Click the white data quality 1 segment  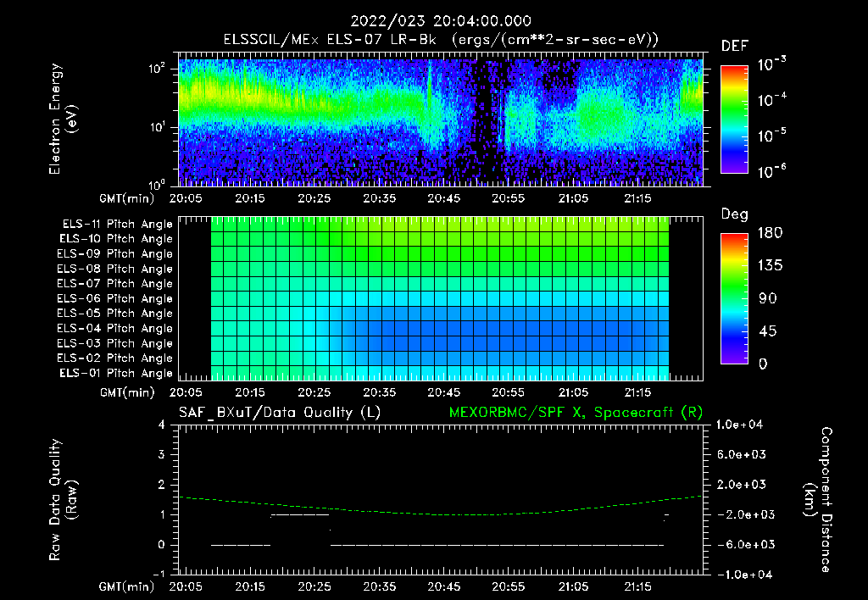300,514
